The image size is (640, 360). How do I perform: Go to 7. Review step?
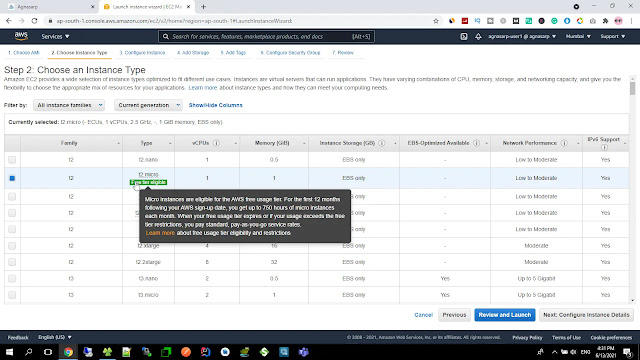pos(342,53)
